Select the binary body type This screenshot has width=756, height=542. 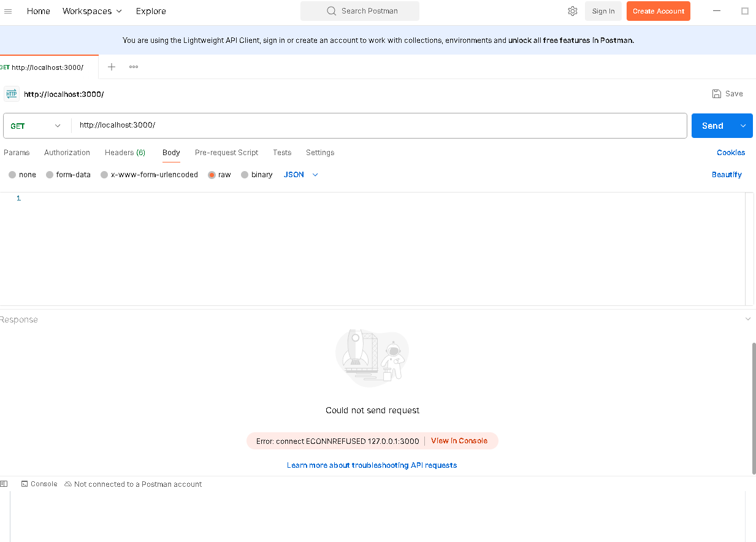[x=257, y=175]
